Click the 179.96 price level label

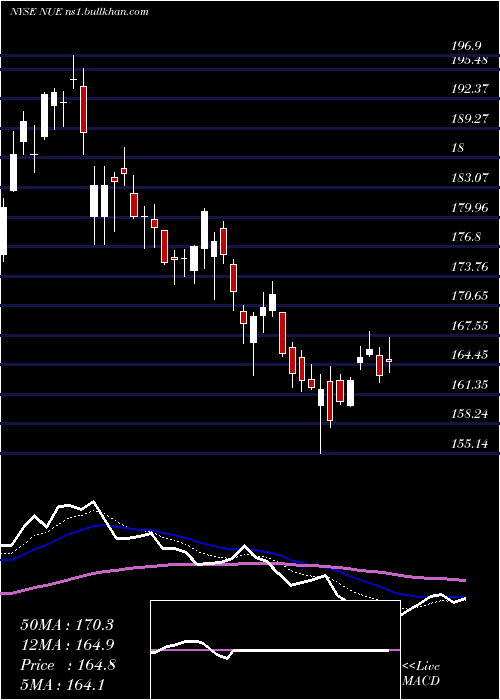pos(470,208)
